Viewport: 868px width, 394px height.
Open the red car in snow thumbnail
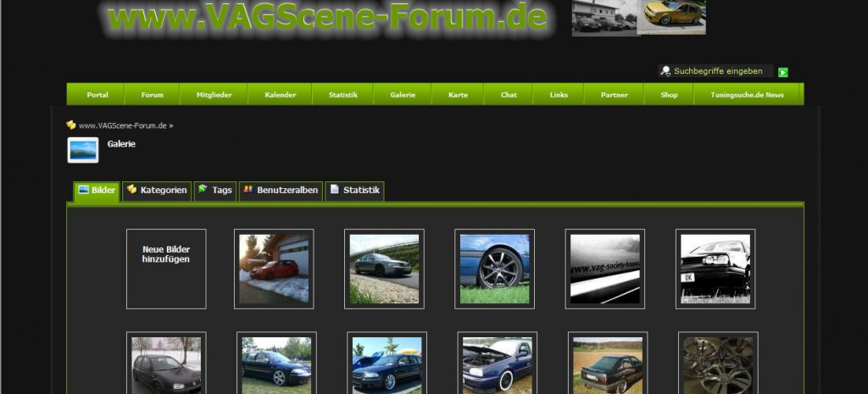pos(274,269)
